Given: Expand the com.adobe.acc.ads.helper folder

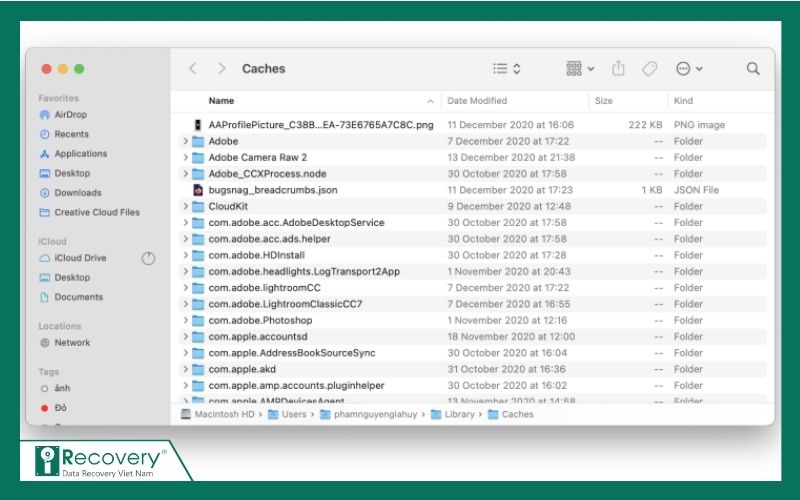Looking at the screenshot, I should coord(186,239).
